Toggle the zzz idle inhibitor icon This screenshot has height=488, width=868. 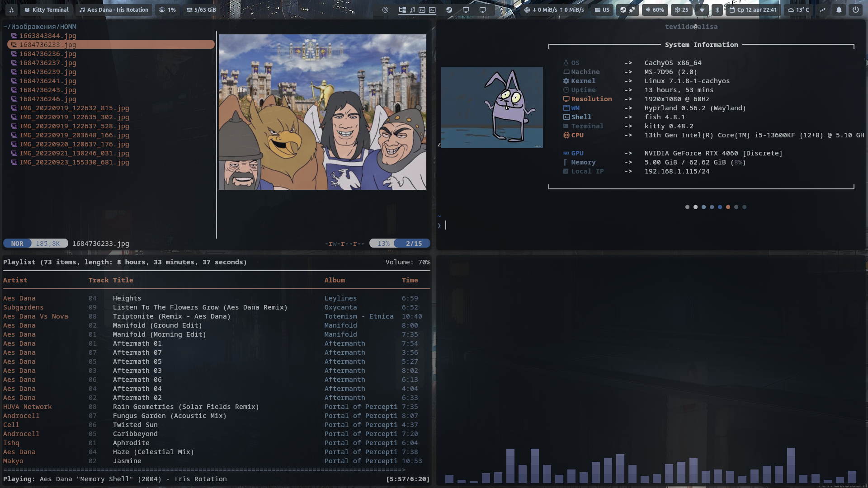click(x=823, y=9)
